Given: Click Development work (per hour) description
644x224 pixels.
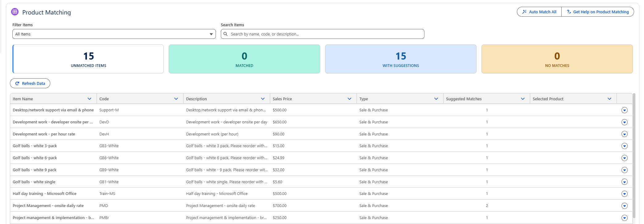Looking at the screenshot, I should tap(212, 134).
